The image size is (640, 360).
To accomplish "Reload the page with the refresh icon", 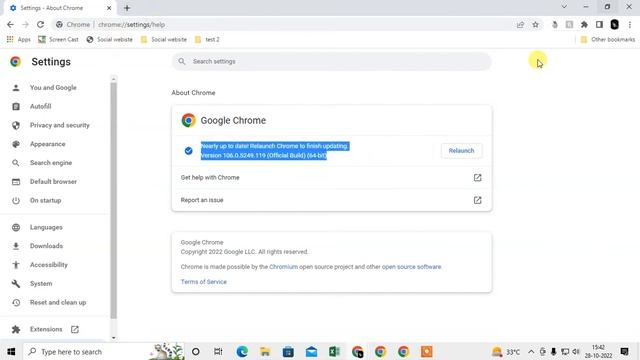I will pos(40,24).
